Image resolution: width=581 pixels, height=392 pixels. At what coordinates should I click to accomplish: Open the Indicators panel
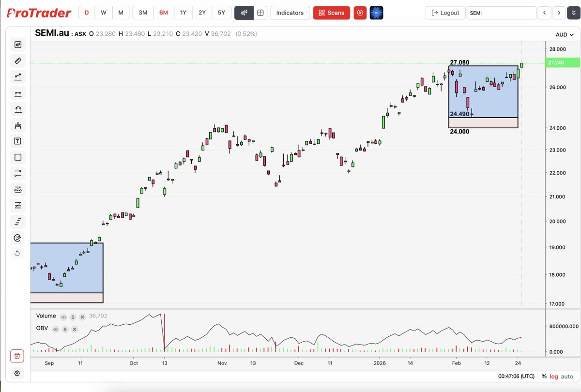click(x=290, y=13)
